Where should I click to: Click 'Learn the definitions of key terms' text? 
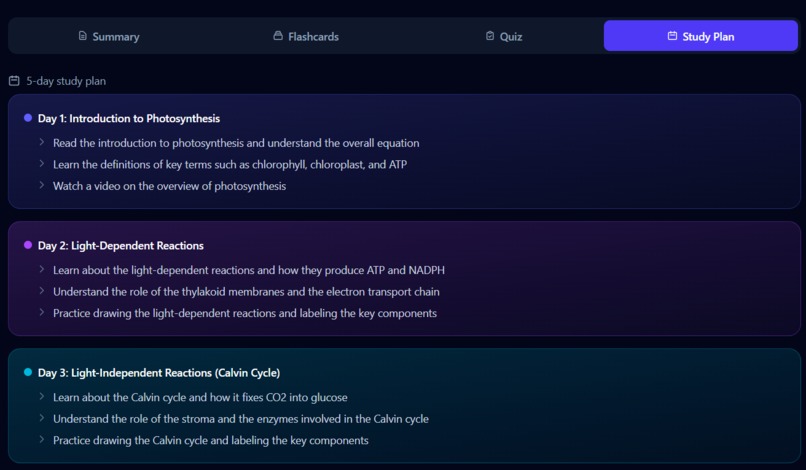[230, 165]
